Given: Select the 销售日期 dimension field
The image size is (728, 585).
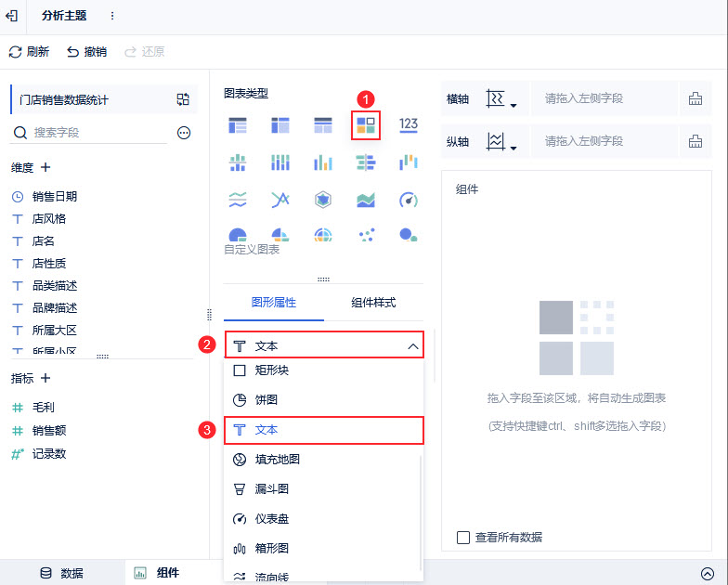Looking at the screenshot, I should (54, 197).
